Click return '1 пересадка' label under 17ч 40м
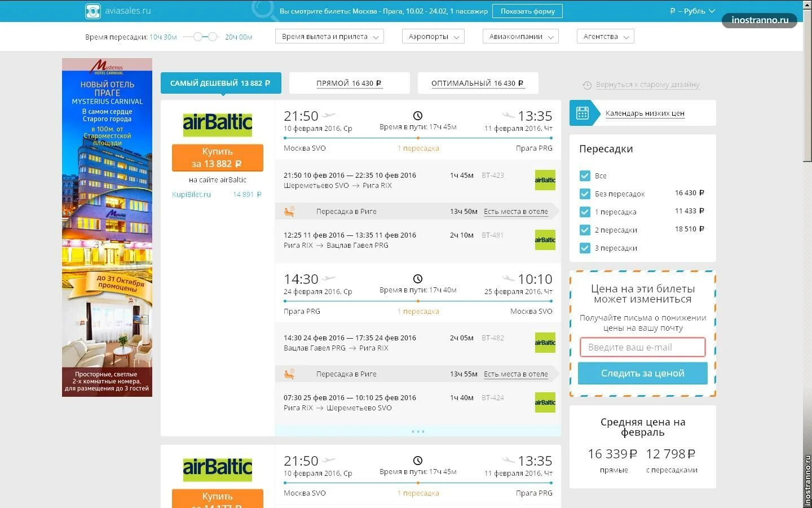Screen dimensions: 812x508 pyautogui.click(x=418, y=311)
